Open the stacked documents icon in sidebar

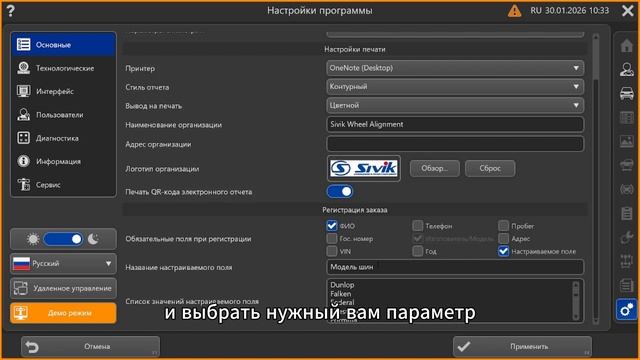[627, 286]
